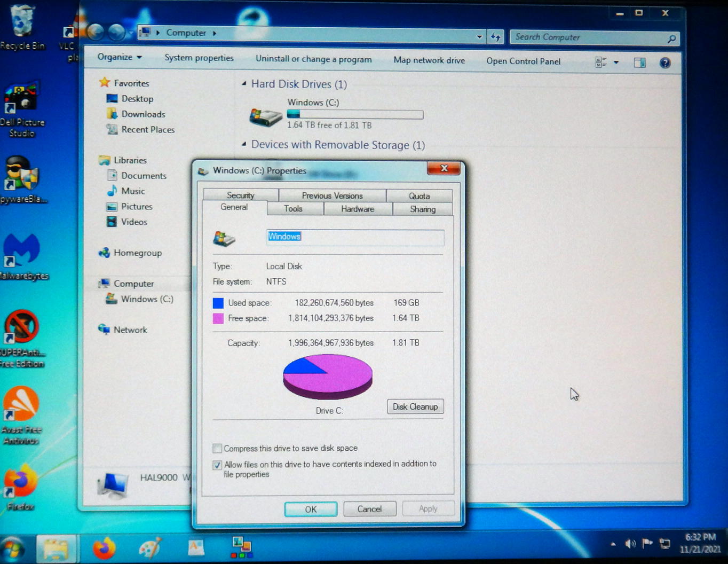Select the General tab
The image size is (728, 564).
(234, 207)
